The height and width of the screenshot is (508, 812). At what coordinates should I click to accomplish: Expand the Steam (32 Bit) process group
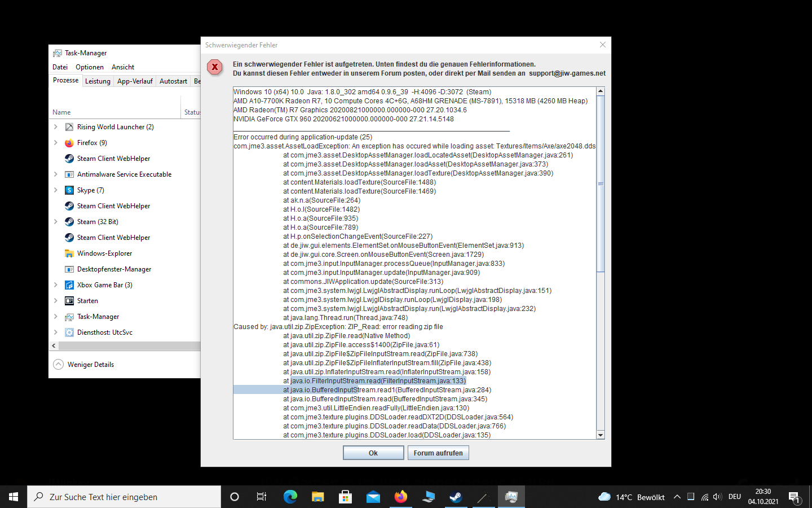pos(55,222)
